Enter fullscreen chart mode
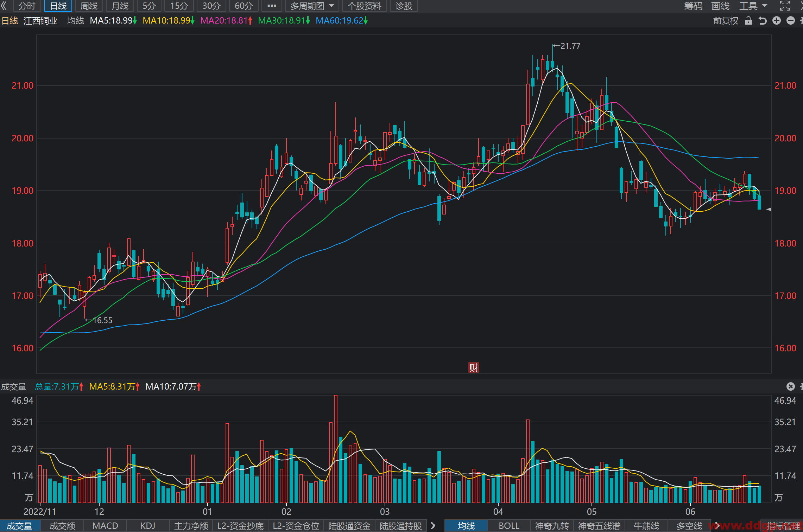 coord(785,6)
